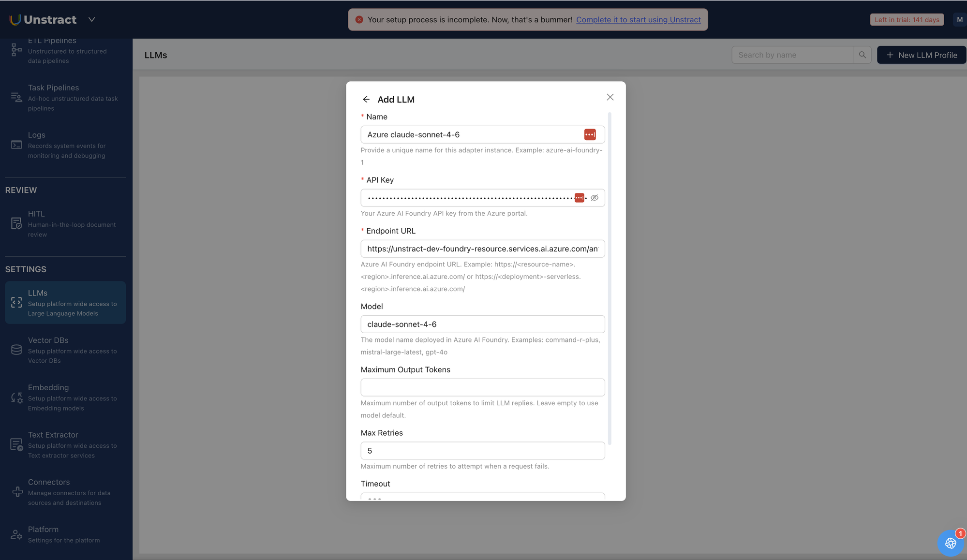Click the New LLM Profile button
Image resolution: width=967 pixels, height=560 pixels.
tap(921, 55)
